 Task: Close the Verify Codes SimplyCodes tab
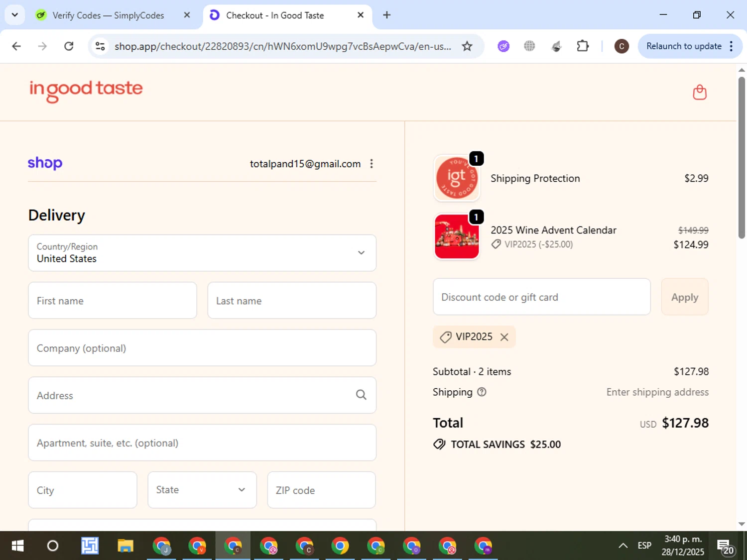point(187,15)
